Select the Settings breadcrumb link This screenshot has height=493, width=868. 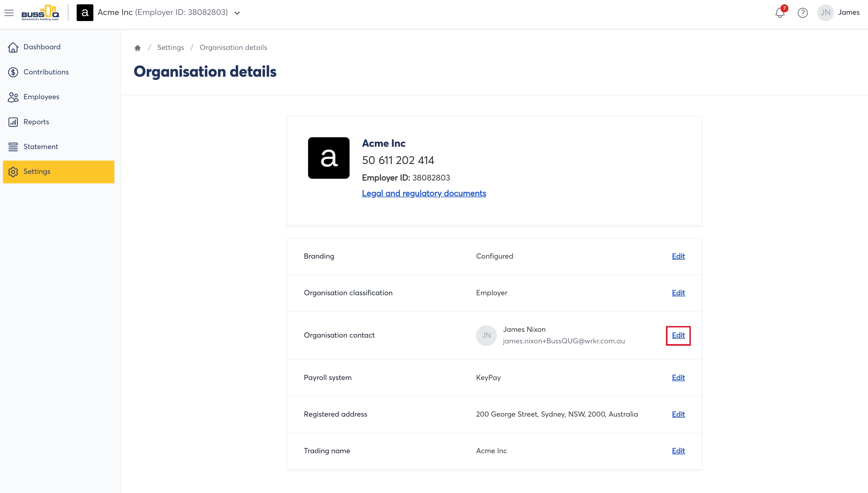[171, 47]
